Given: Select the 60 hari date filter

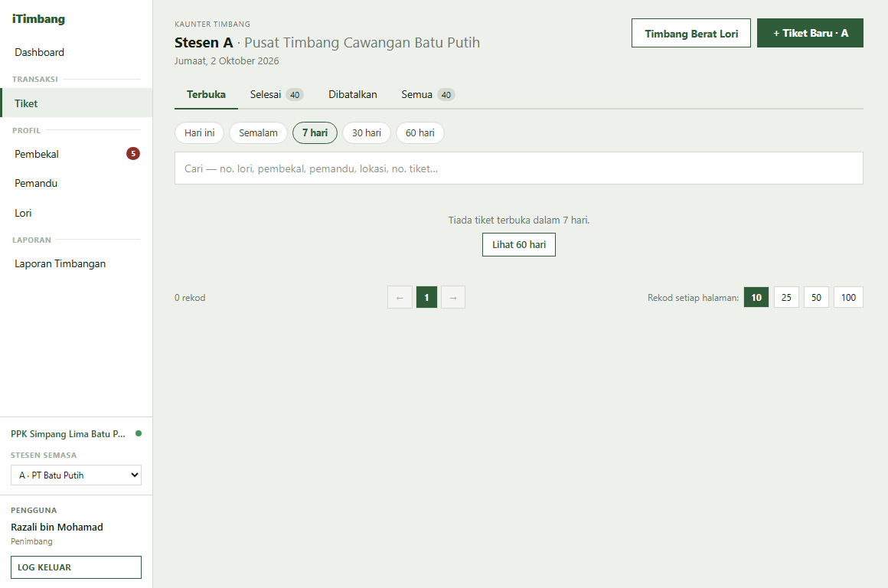Looking at the screenshot, I should (420, 132).
